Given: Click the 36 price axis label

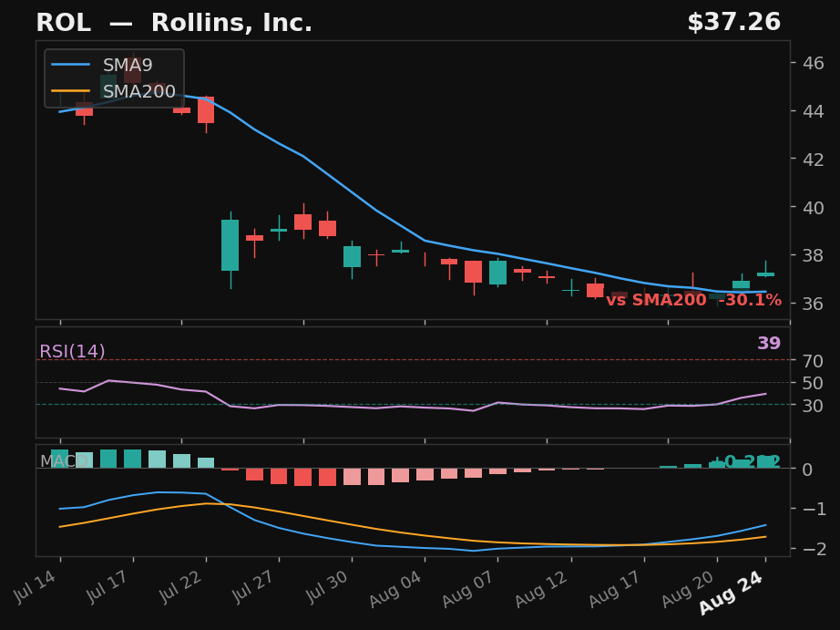Looking at the screenshot, I should coord(814,304).
